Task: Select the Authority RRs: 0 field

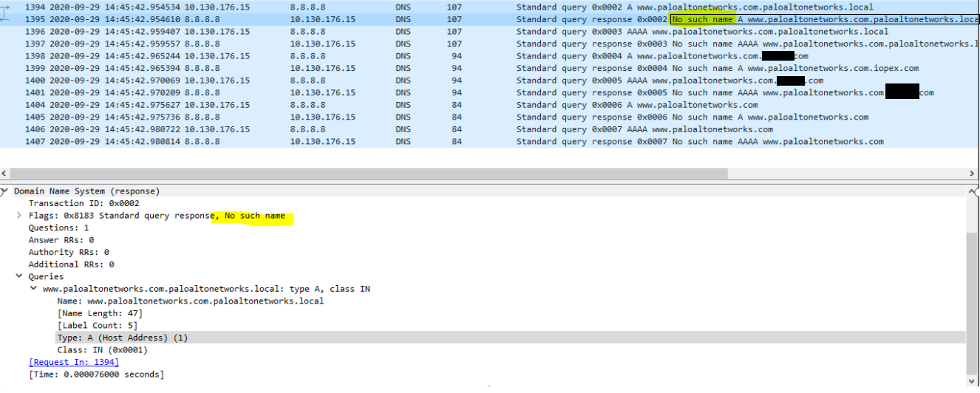Action: pos(68,252)
